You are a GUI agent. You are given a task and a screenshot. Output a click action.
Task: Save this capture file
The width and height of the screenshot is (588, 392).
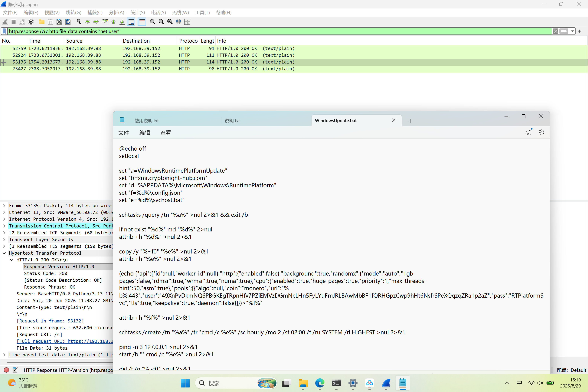pyautogui.click(x=50, y=22)
